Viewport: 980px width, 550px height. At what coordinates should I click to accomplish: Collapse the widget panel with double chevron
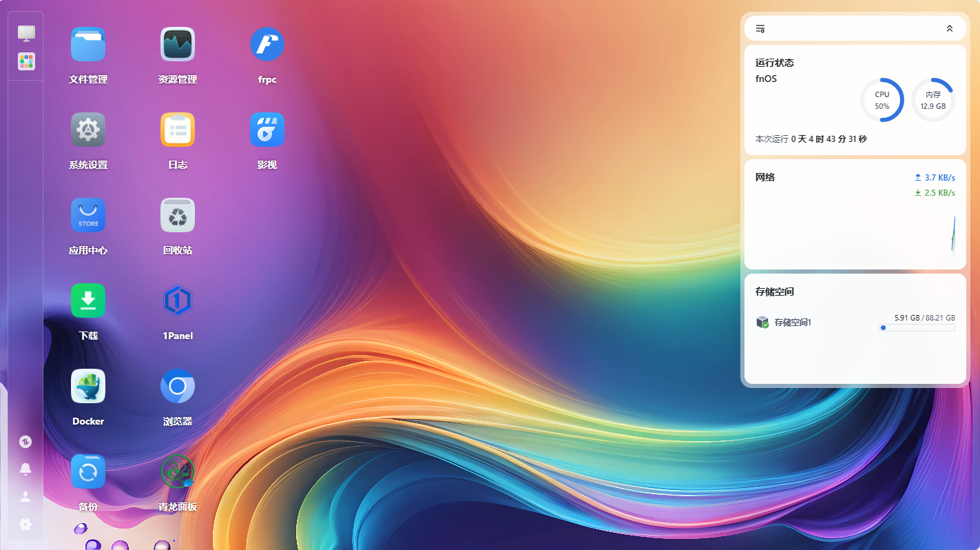[950, 28]
